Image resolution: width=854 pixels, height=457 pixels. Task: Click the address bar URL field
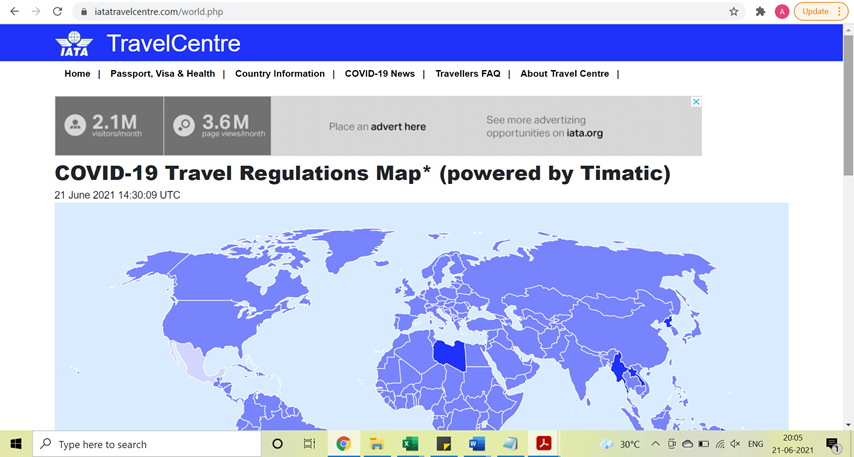408,11
